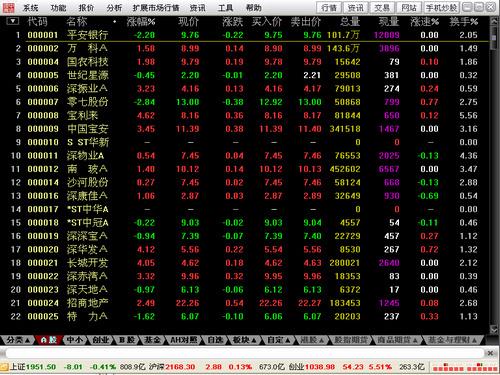Switch to the B股 tab

[127, 340]
